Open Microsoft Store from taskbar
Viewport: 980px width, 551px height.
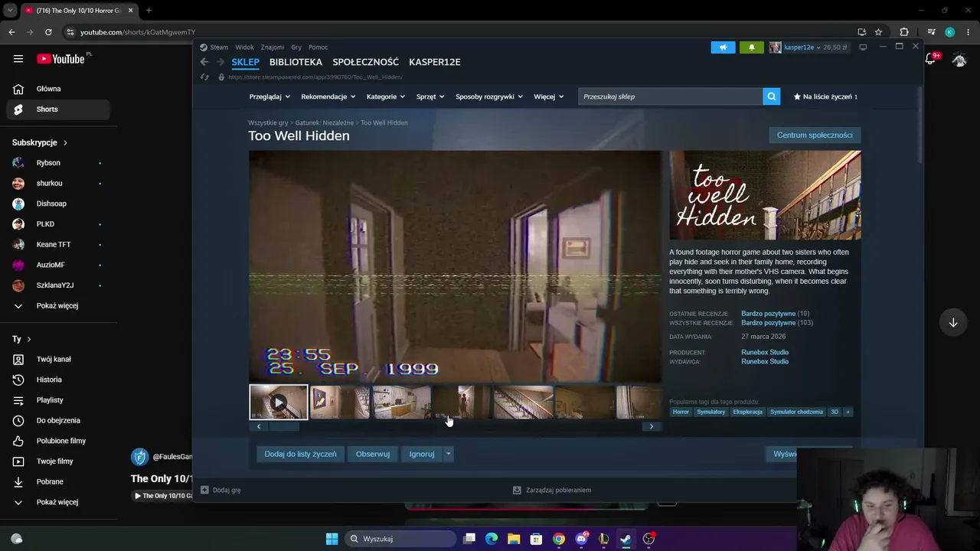536,539
